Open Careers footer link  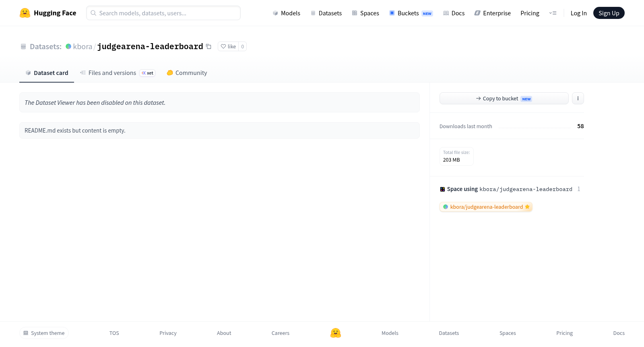(x=281, y=333)
